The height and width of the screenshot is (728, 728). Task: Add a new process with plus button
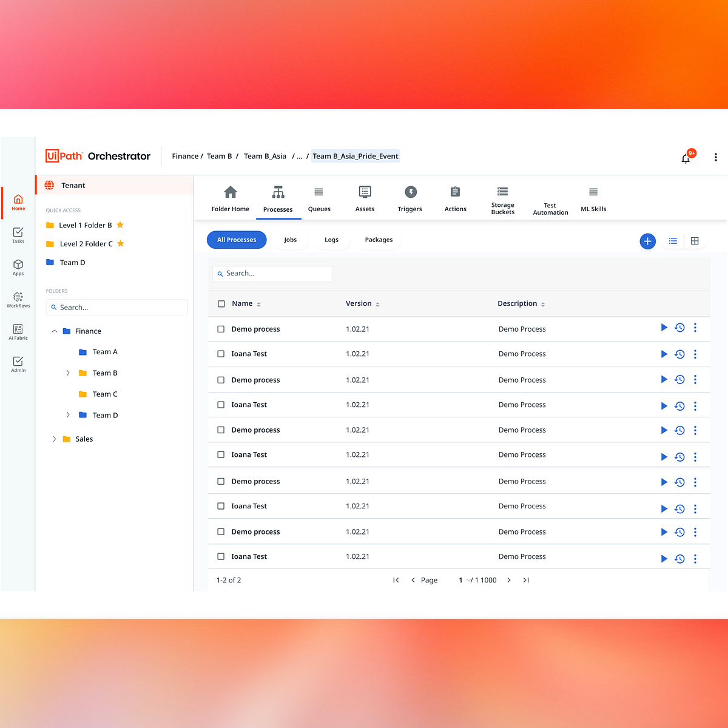(647, 241)
